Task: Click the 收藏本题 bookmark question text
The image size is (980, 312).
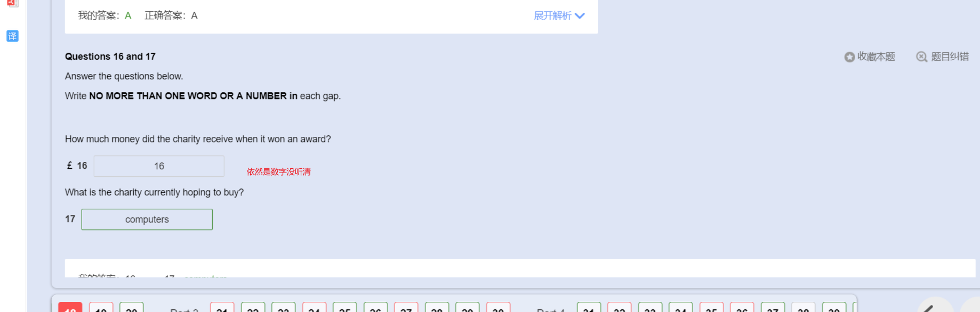Action: tap(876, 56)
